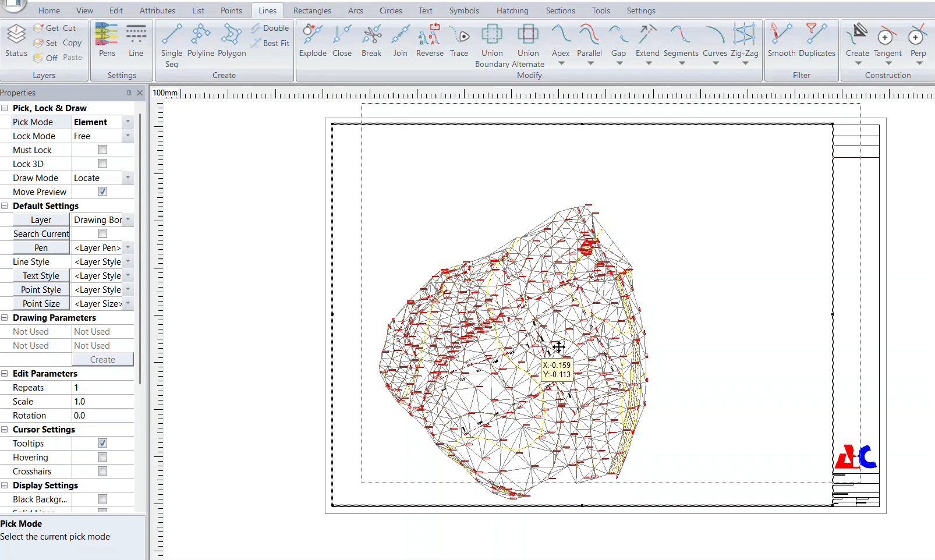Open the Hatching ribbon tab
The image size is (935, 560).
(512, 10)
